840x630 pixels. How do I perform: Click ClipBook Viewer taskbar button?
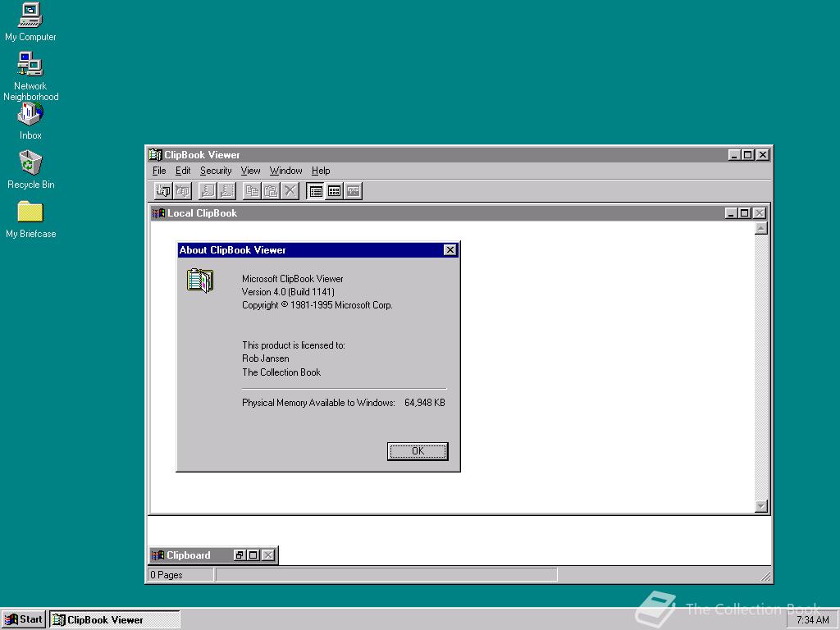(x=115, y=620)
